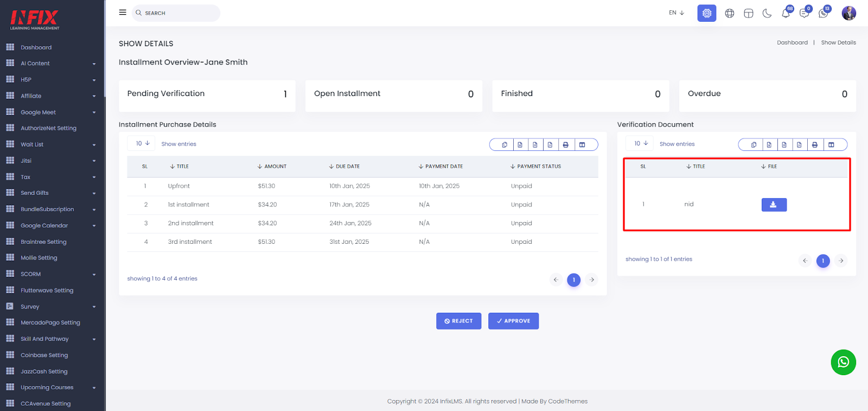
Task: Open entries-per-page dropdown for Installment Purchase Details
Action: coord(142,143)
